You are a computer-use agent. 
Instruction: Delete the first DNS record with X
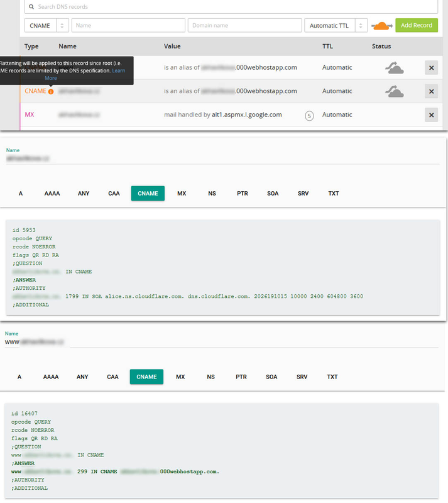pos(431,68)
